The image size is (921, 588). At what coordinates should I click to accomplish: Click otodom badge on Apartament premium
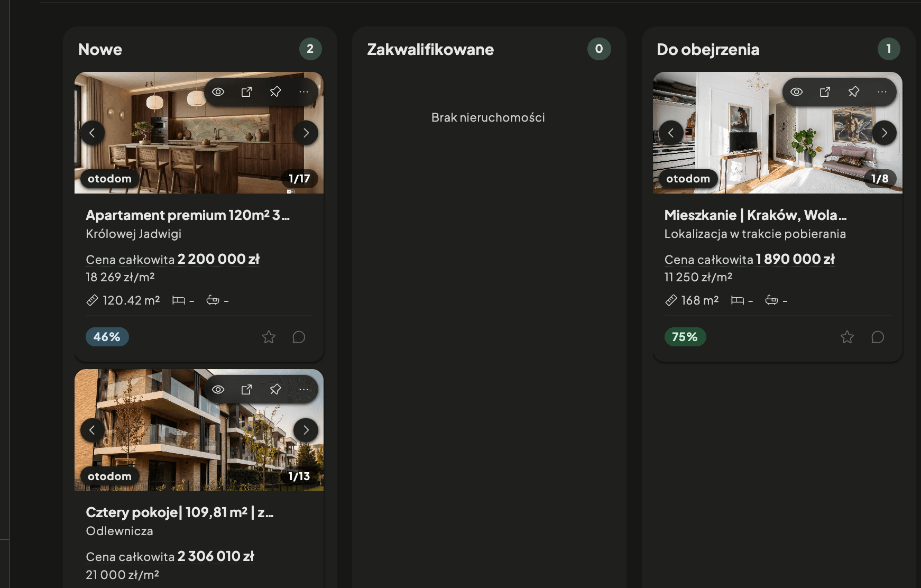click(x=110, y=179)
